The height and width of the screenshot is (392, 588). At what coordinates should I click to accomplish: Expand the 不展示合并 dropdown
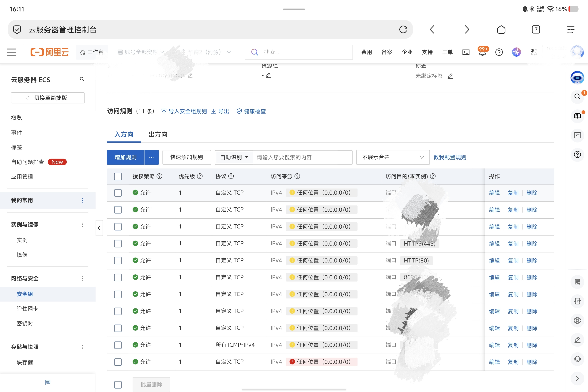pyautogui.click(x=393, y=157)
